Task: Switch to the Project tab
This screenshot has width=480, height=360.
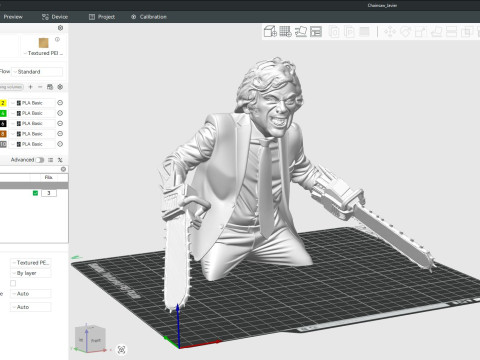Action: 102,17
